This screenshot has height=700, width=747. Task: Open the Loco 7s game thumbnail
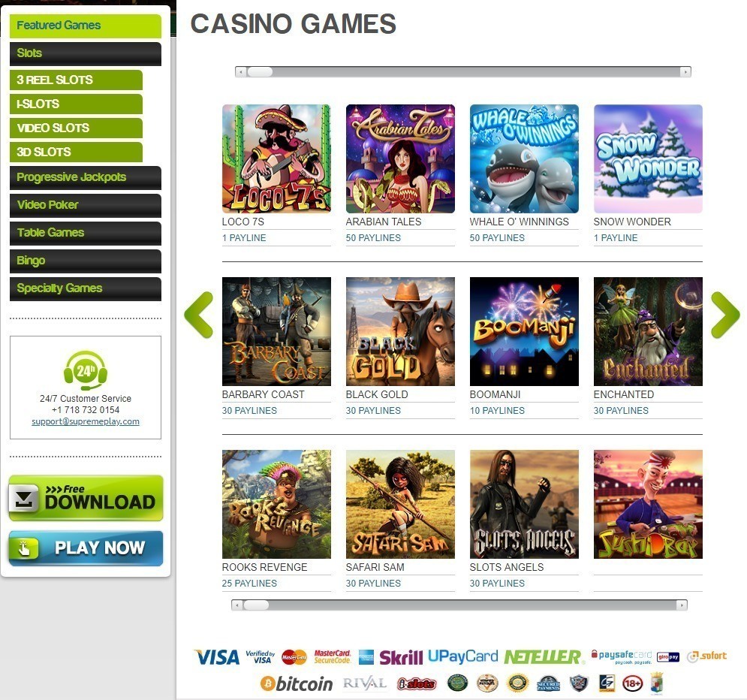(x=276, y=158)
